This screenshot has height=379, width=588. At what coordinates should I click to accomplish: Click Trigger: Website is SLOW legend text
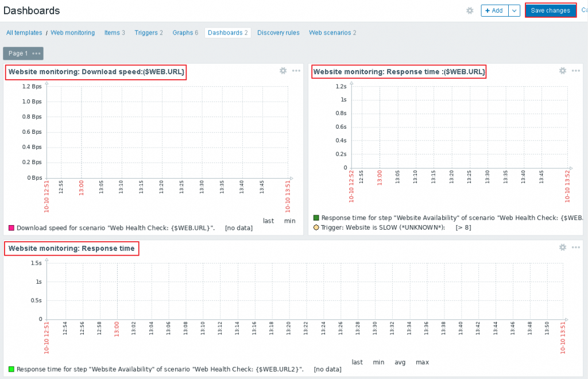click(383, 227)
